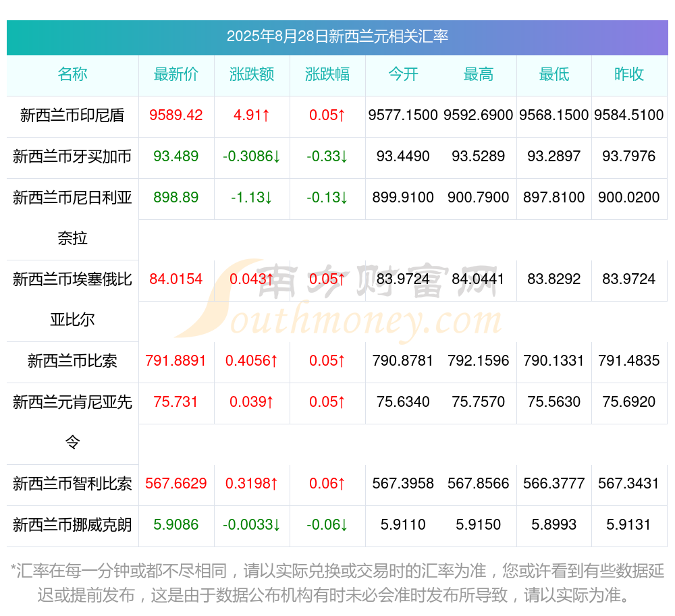Screen dimensions: 675x616
Task: Click opening value 9577.1500
Action: click(403, 115)
